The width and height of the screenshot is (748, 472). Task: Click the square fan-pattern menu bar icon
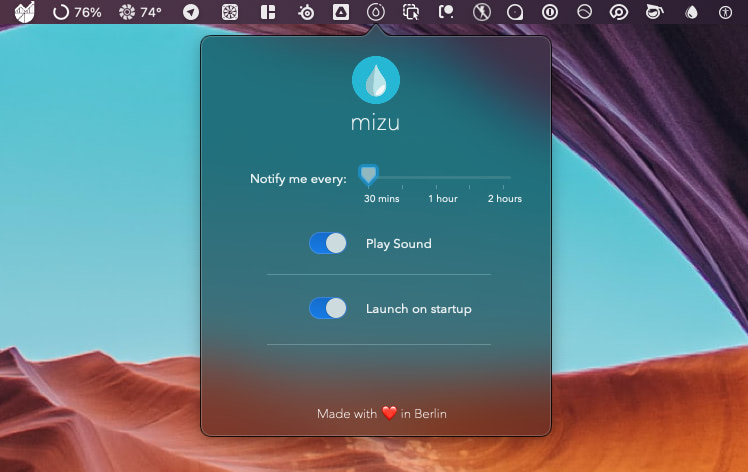click(230, 12)
